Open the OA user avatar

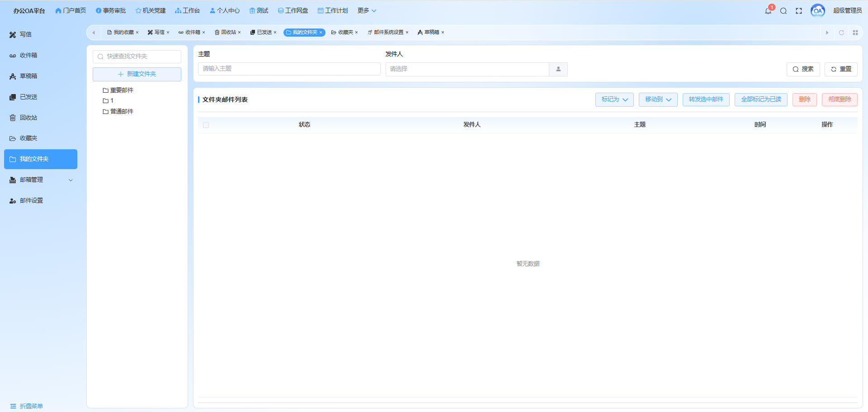pyautogui.click(x=818, y=10)
